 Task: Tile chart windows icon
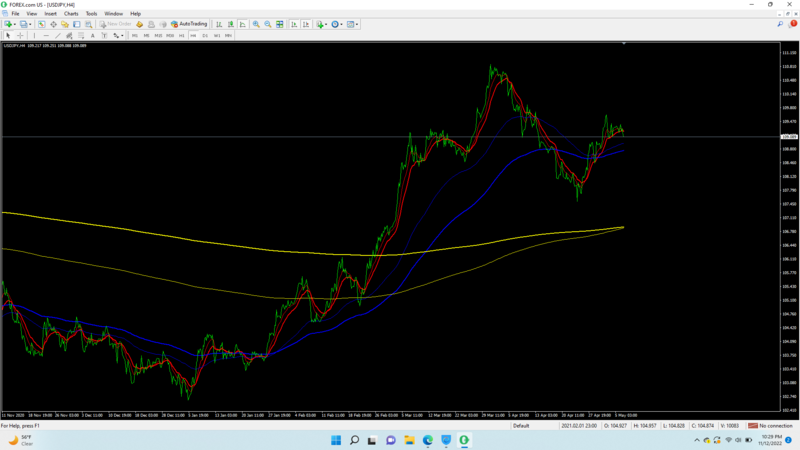pyautogui.click(x=280, y=24)
